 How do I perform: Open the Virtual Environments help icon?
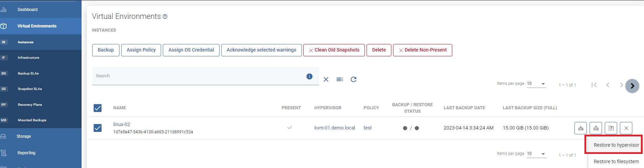pyautogui.click(x=165, y=16)
